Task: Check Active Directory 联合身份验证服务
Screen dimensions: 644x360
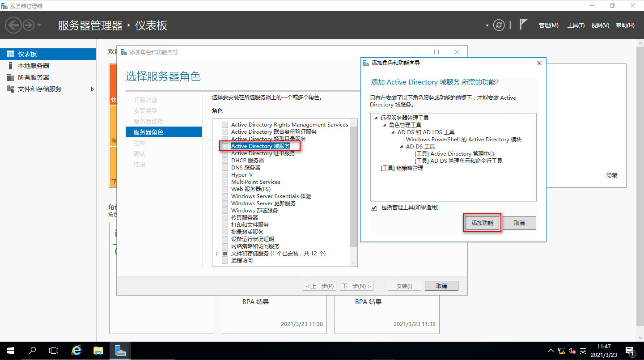Action: [225, 132]
